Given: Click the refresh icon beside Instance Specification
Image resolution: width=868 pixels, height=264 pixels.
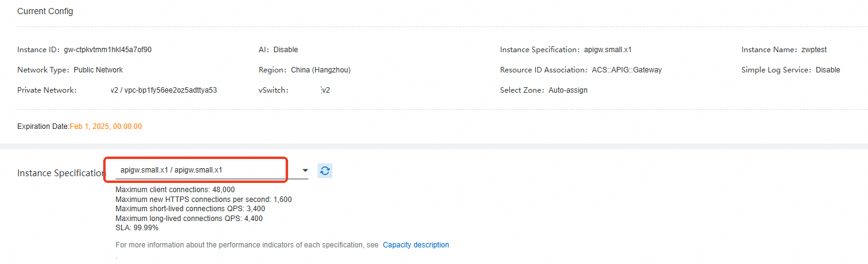Looking at the screenshot, I should point(325,171).
